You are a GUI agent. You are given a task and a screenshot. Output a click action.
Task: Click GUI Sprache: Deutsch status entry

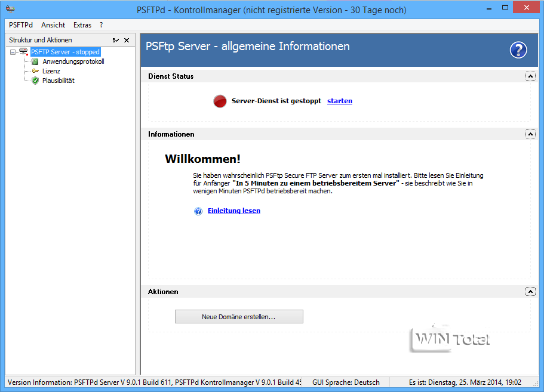(346, 382)
